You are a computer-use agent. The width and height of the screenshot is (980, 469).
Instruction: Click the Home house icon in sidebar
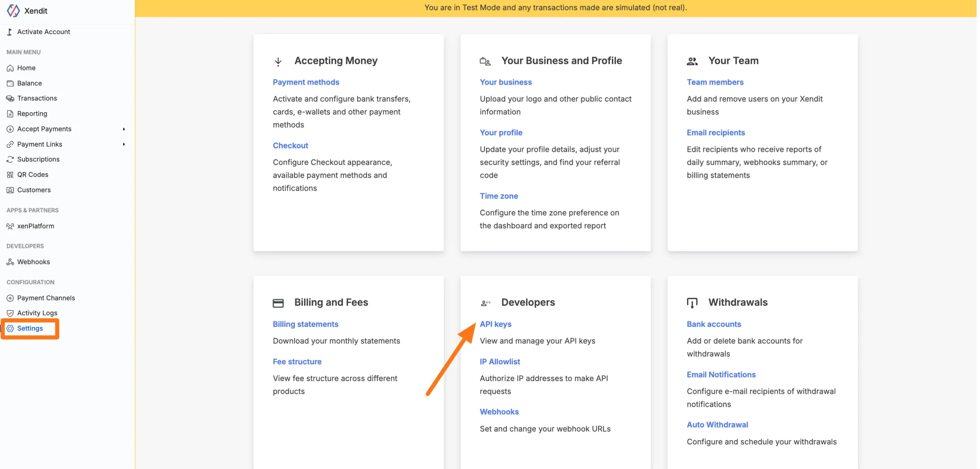point(10,68)
